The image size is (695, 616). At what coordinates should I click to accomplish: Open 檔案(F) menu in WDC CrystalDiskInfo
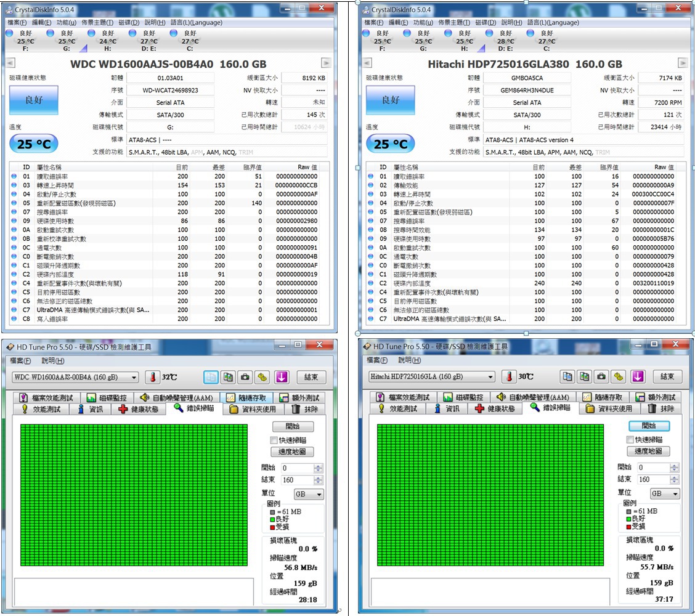click(17, 22)
